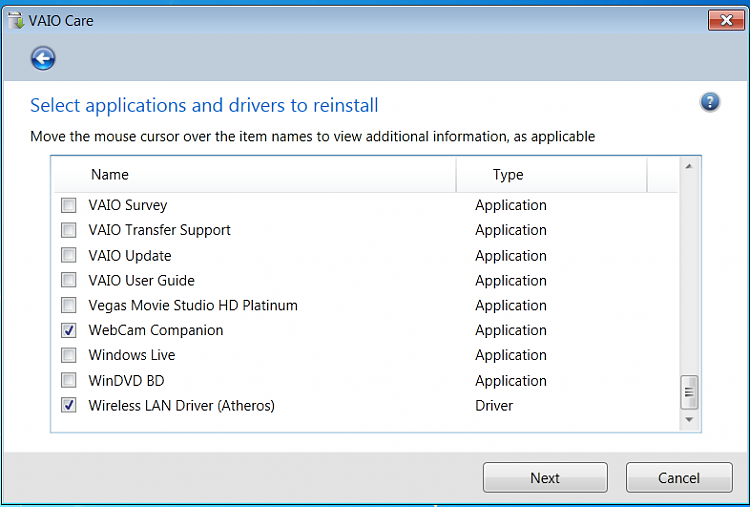Check the VAIO Survey checkbox
Image resolution: width=750 pixels, height=507 pixels.
[x=68, y=205]
